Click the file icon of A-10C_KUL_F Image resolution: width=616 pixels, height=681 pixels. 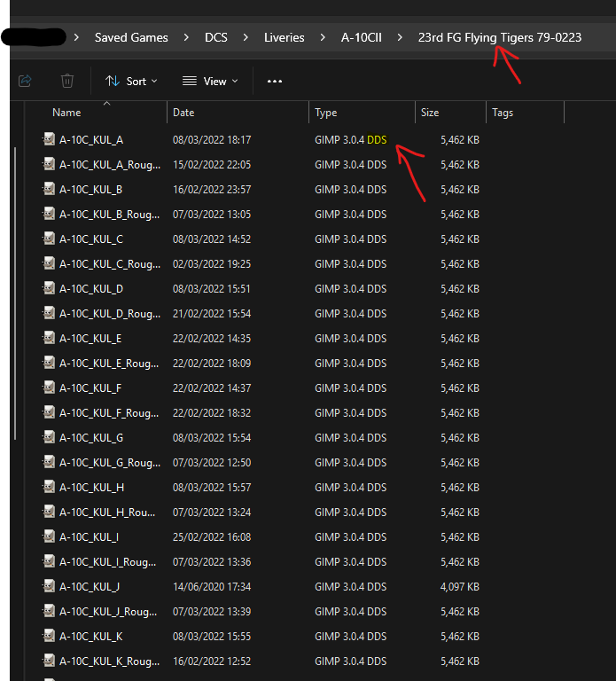(x=49, y=387)
